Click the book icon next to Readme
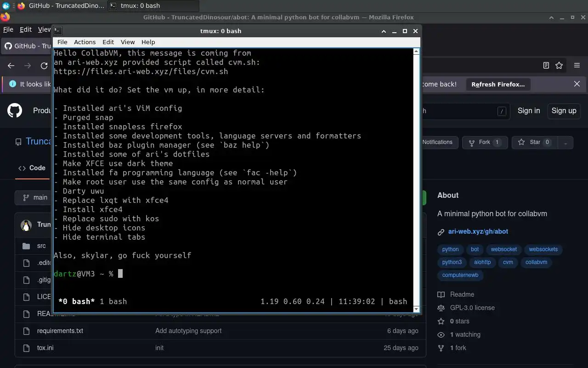588x368 pixels. pyautogui.click(x=441, y=294)
